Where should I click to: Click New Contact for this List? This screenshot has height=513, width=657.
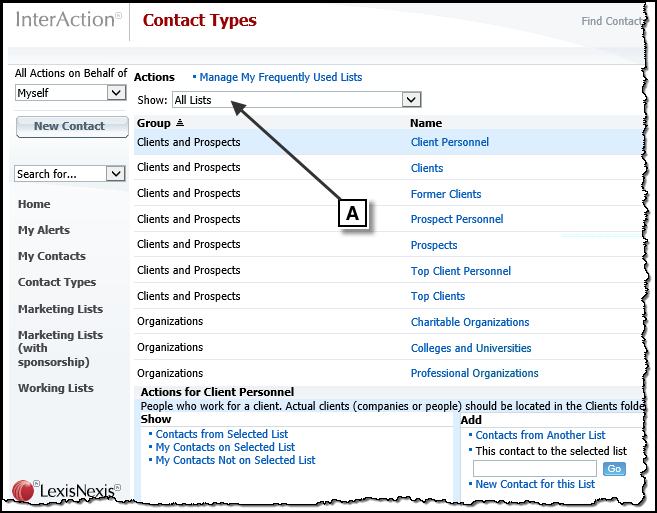click(x=535, y=484)
